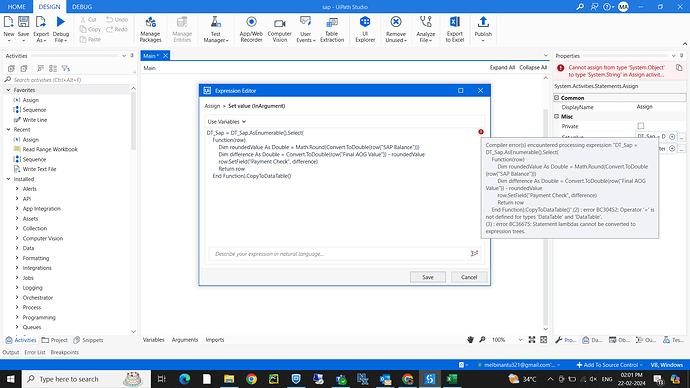Launch the App/Web Recorder

click(x=251, y=29)
